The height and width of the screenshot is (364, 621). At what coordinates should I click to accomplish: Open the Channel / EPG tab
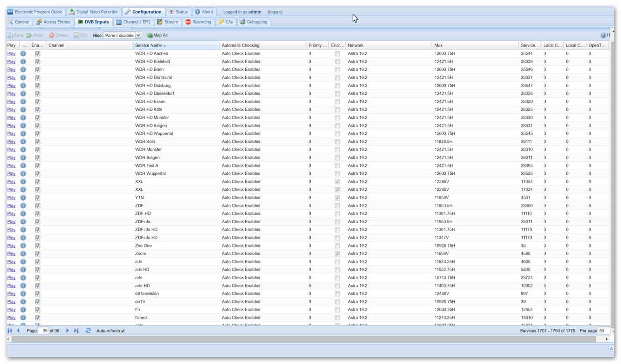(133, 22)
